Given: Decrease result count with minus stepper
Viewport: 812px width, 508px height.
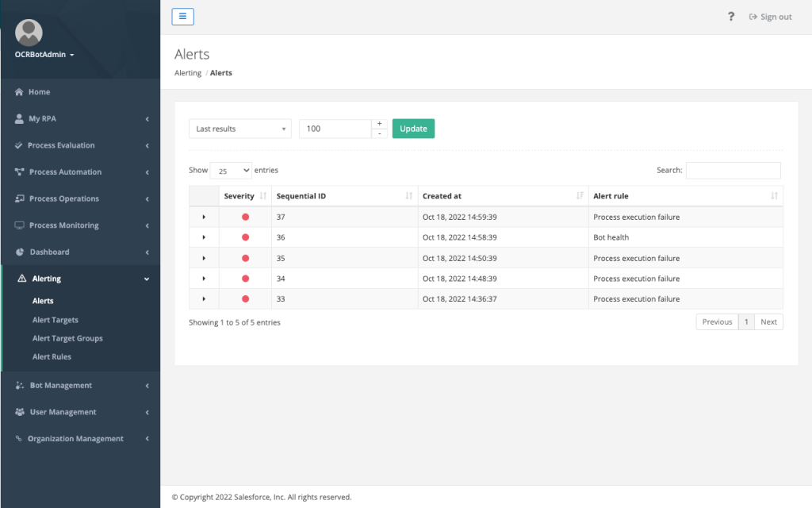Looking at the screenshot, I should click(x=380, y=133).
